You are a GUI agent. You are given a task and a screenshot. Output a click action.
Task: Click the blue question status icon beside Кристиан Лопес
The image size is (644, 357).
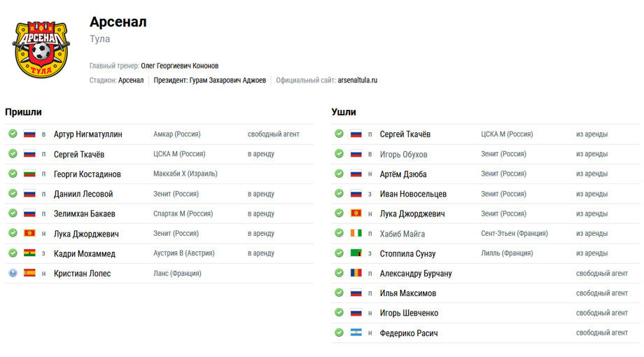tap(13, 273)
